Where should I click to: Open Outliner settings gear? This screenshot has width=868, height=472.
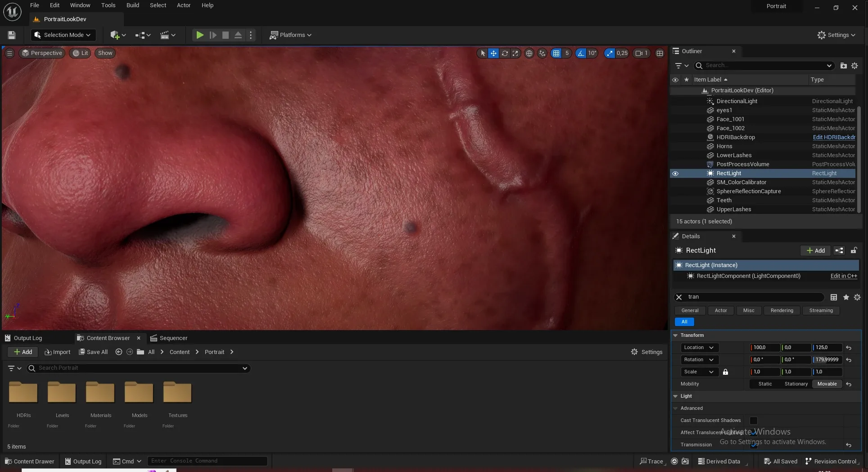point(854,66)
